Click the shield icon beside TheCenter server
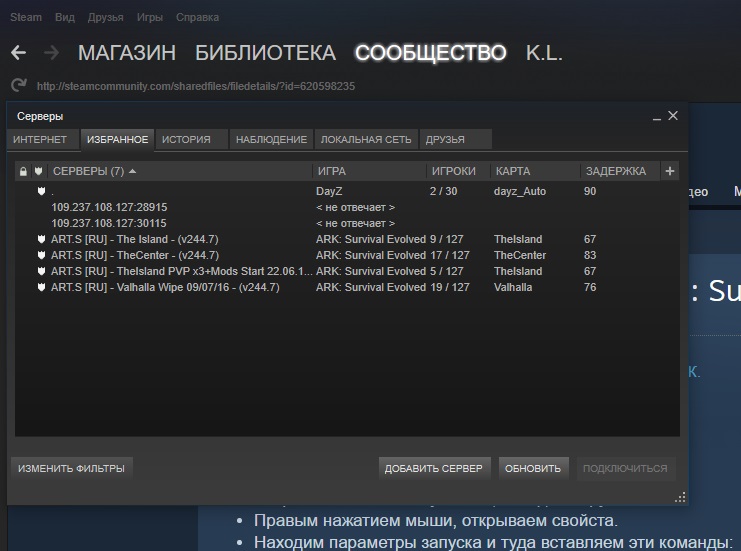Screen dimensions: 741x551 pyautogui.click(x=41, y=255)
